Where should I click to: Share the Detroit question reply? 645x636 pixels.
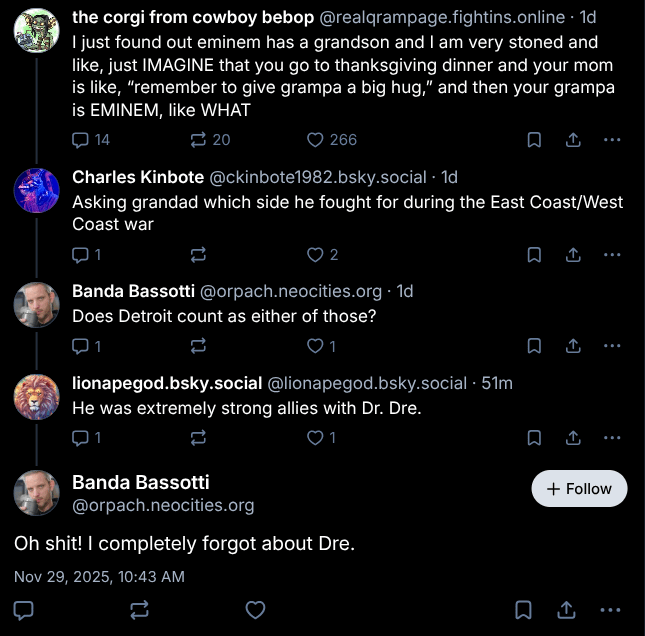pyautogui.click(x=573, y=346)
